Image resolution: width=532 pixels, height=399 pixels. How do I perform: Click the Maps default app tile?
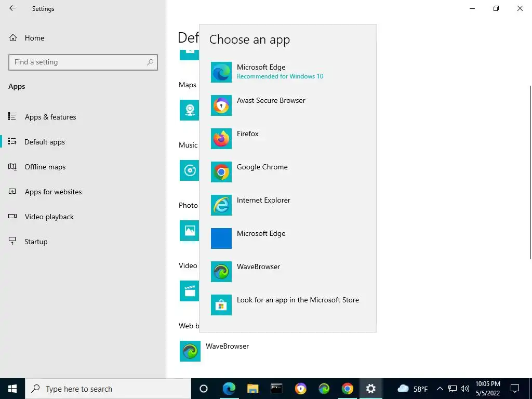189,110
